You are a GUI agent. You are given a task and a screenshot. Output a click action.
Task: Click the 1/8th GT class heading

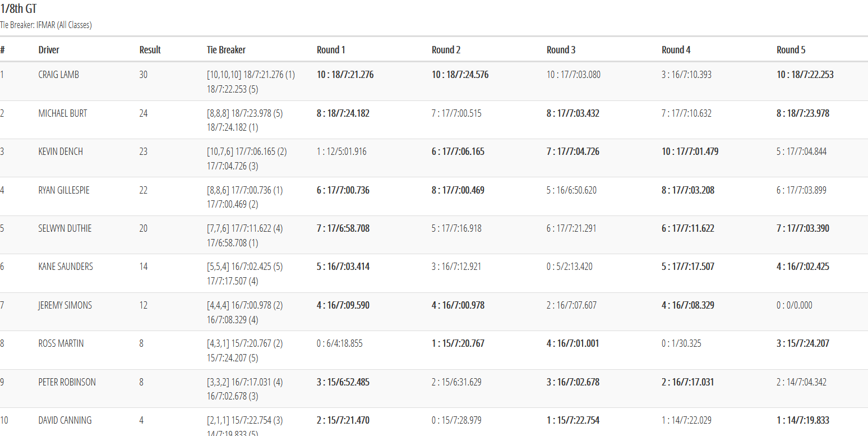click(19, 9)
